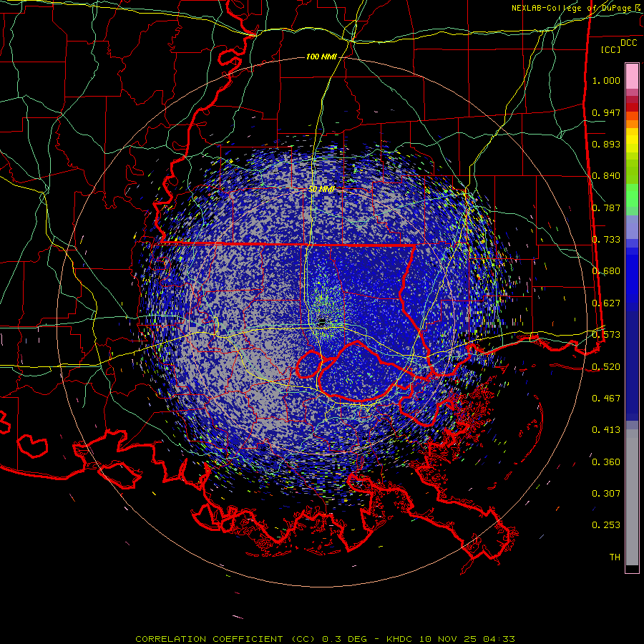The image size is (644, 644).
Task: Click the 0.787 scale value
Action: tap(606, 208)
